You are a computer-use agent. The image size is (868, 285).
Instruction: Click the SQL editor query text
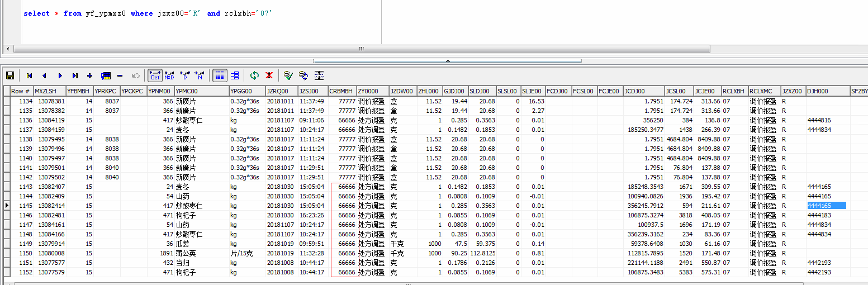tap(148, 13)
